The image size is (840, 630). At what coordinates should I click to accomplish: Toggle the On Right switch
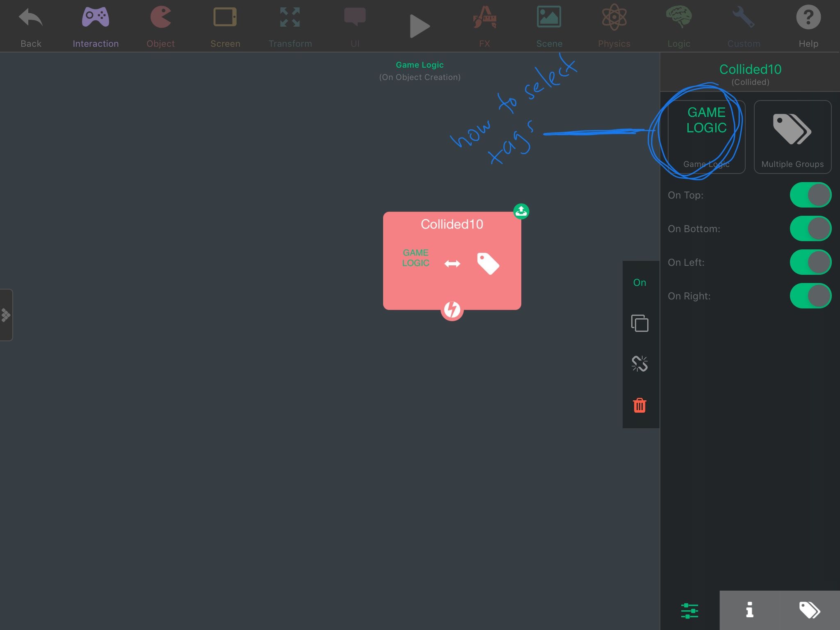pyautogui.click(x=810, y=296)
